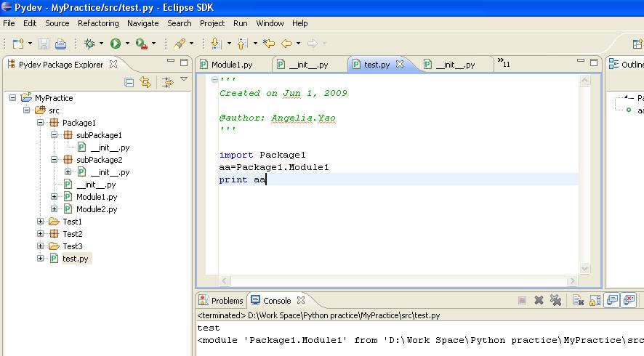Remove the launch with single X icon

pyautogui.click(x=539, y=301)
